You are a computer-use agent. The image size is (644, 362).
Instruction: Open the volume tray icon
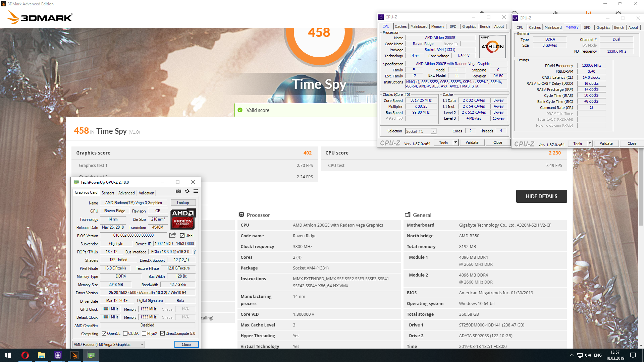click(x=588, y=355)
